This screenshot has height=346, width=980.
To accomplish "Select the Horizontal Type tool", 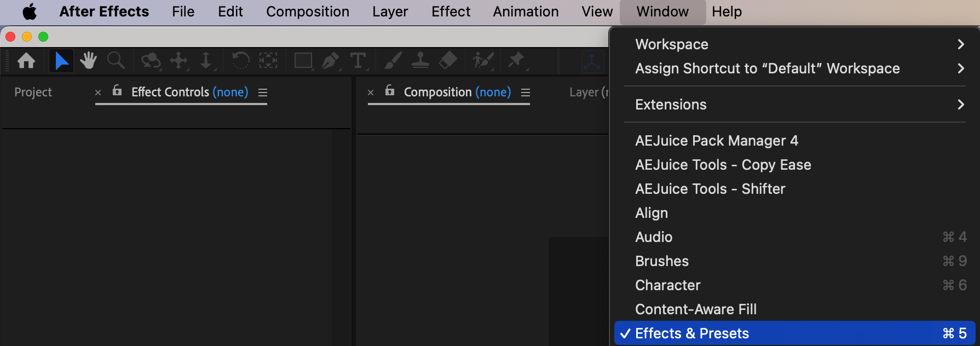I will pyautogui.click(x=358, y=60).
